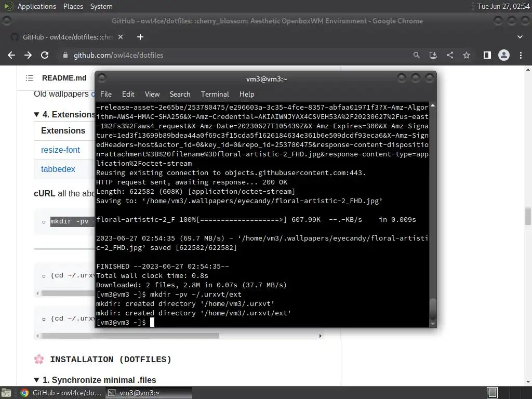The height and width of the screenshot is (399, 532).
Task: Open README table of contents icon
Action: point(30,78)
